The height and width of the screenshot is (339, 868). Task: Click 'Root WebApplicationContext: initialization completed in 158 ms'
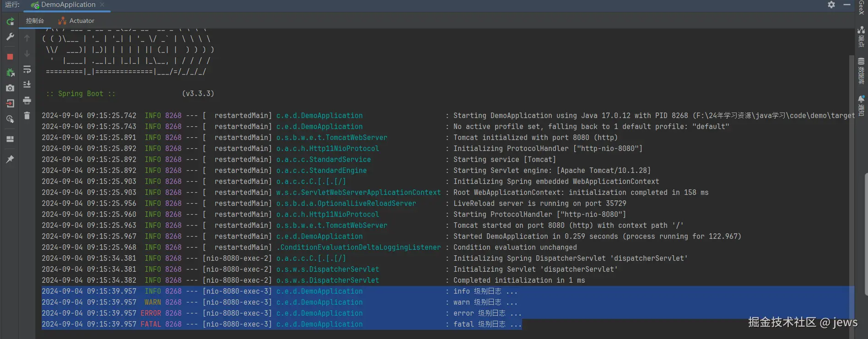pyautogui.click(x=581, y=193)
